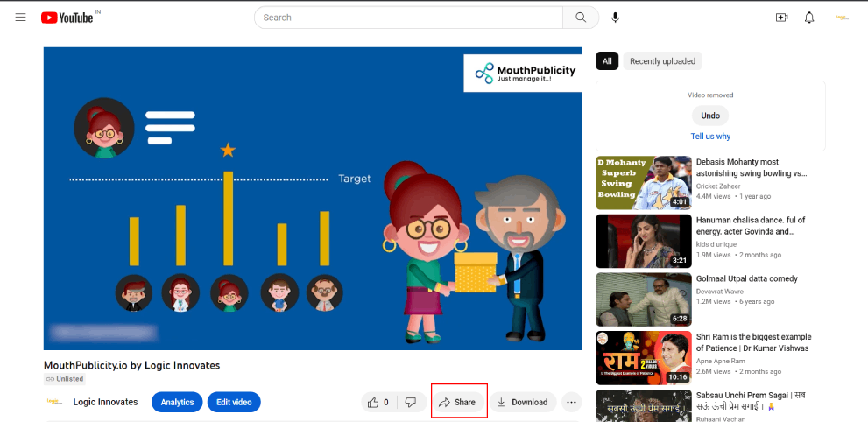868x422 pixels.
Task: Open the Hanuman chalisa dance thumbnail
Action: pyautogui.click(x=643, y=241)
